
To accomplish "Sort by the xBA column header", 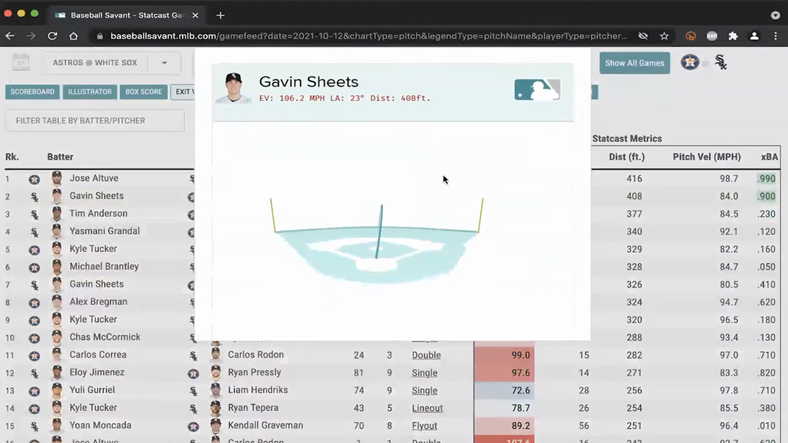I will [x=769, y=157].
